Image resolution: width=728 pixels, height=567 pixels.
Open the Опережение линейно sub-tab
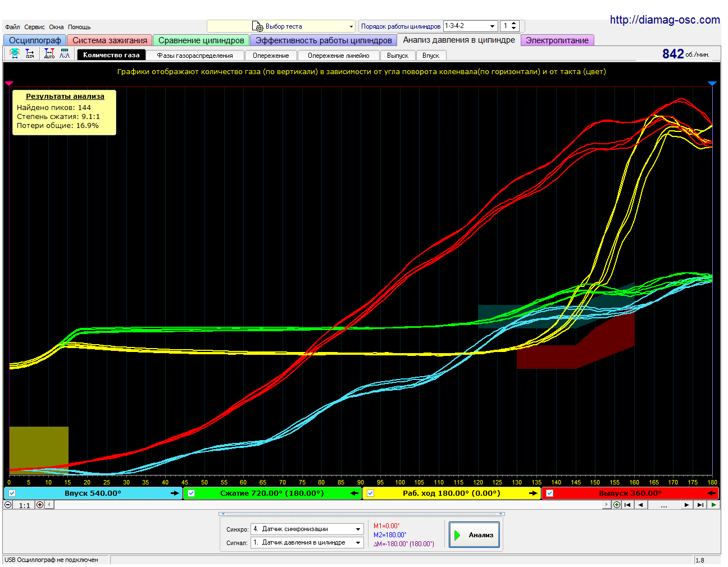click(x=339, y=56)
